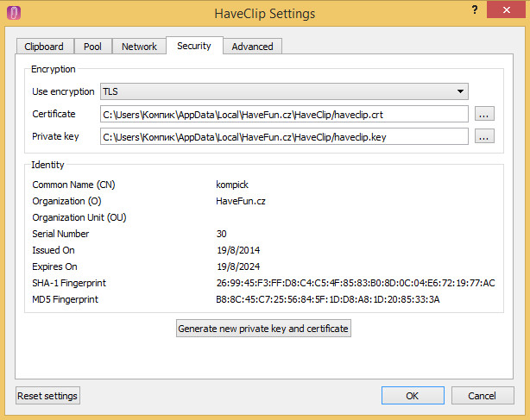
Task: Click into the Certificate path field
Action: click(x=284, y=114)
